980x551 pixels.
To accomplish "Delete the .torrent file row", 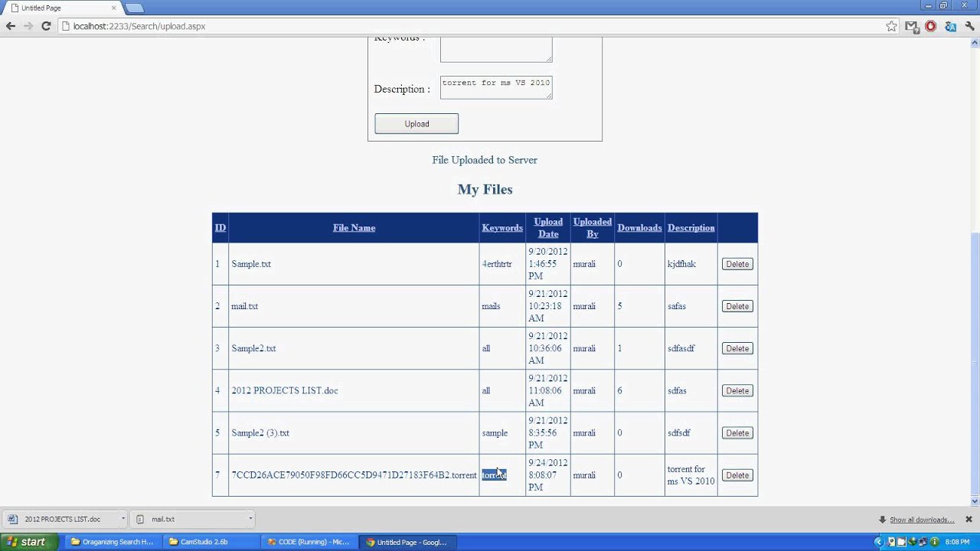I will [737, 475].
